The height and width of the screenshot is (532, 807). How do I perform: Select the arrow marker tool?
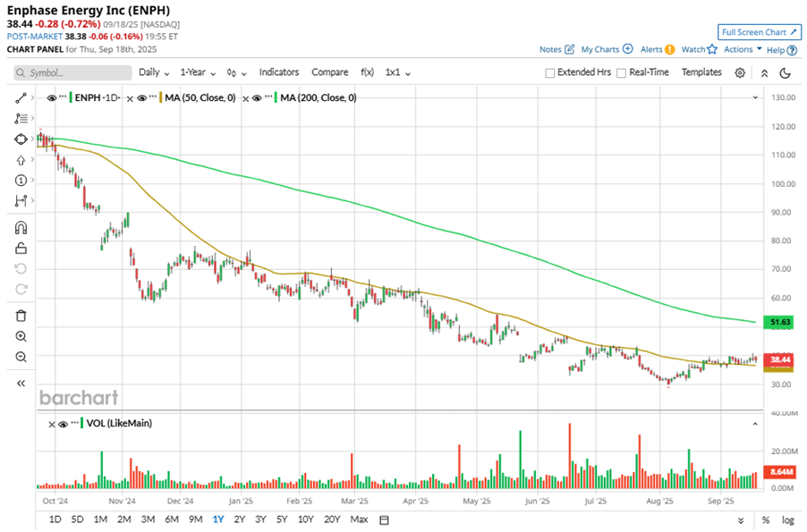(21, 160)
